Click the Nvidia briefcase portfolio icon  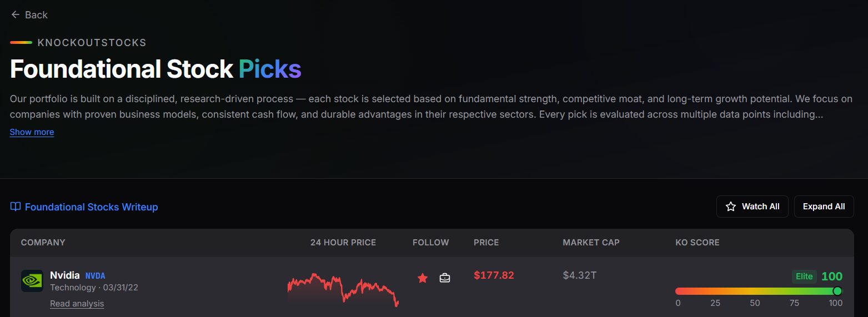pos(445,278)
